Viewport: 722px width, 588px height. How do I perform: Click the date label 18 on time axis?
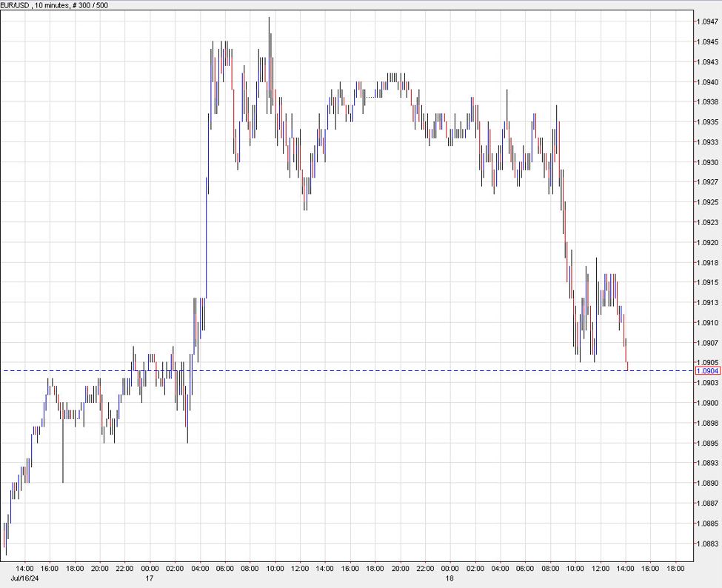tap(449, 578)
